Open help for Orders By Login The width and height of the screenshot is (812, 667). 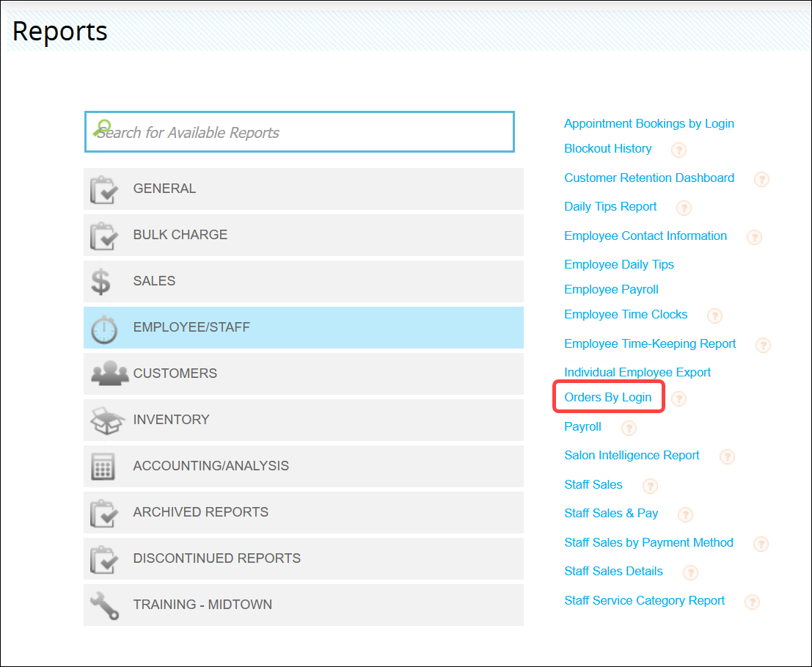click(679, 399)
